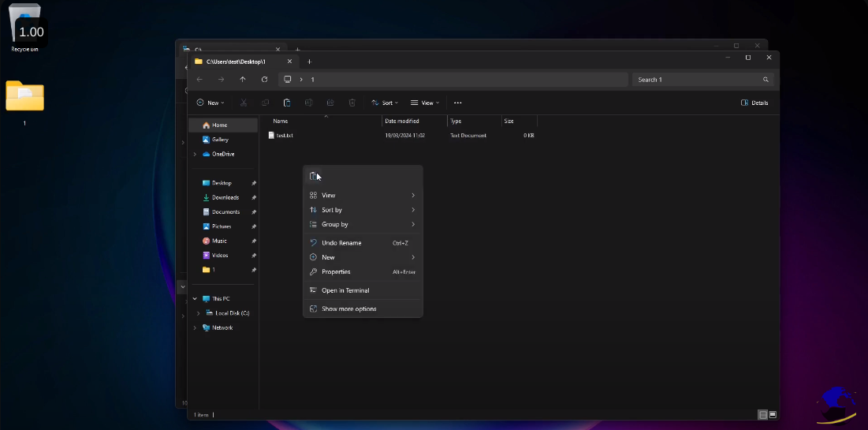
Task: Click Show more options in the context menu
Action: 348,308
